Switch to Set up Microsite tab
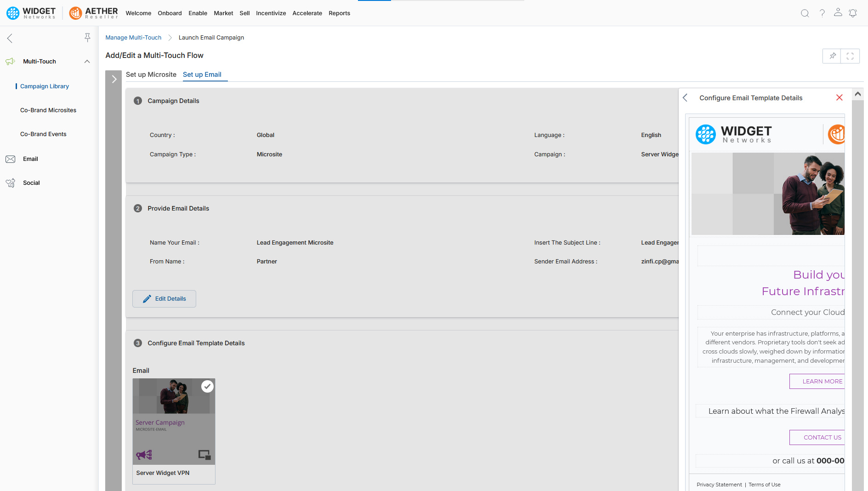 (x=151, y=74)
